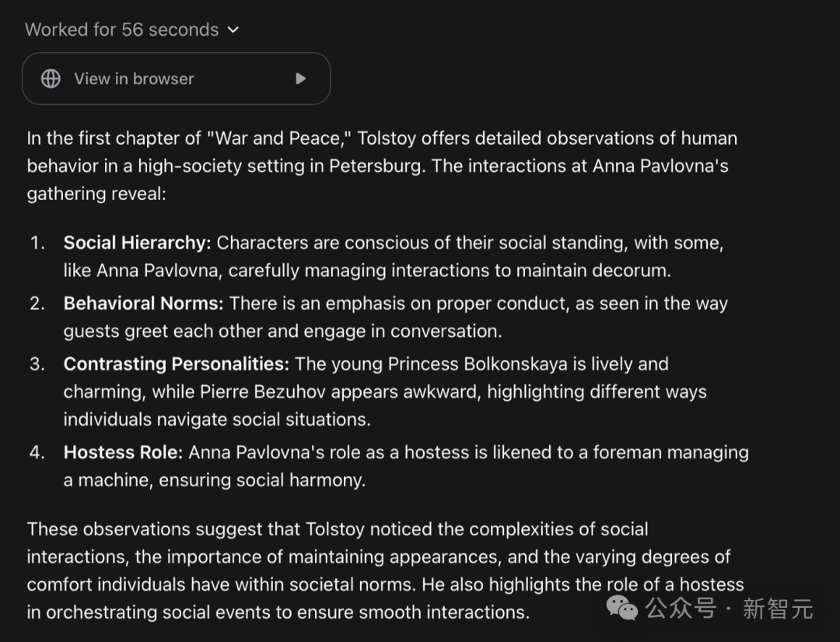Expand the "Worked for 56 seconds" chevron
The width and height of the screenshot is (840, 642).
[233, 30]
